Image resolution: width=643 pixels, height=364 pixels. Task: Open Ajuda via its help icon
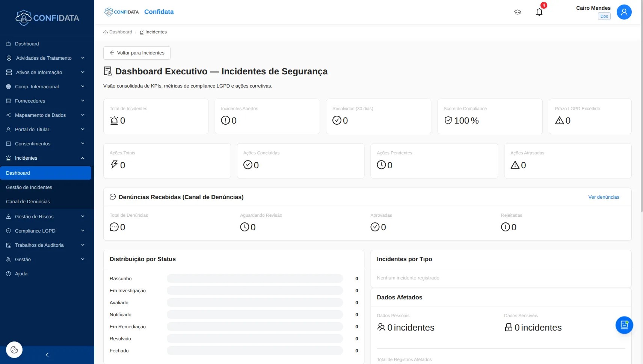click(x=8, y=273)
